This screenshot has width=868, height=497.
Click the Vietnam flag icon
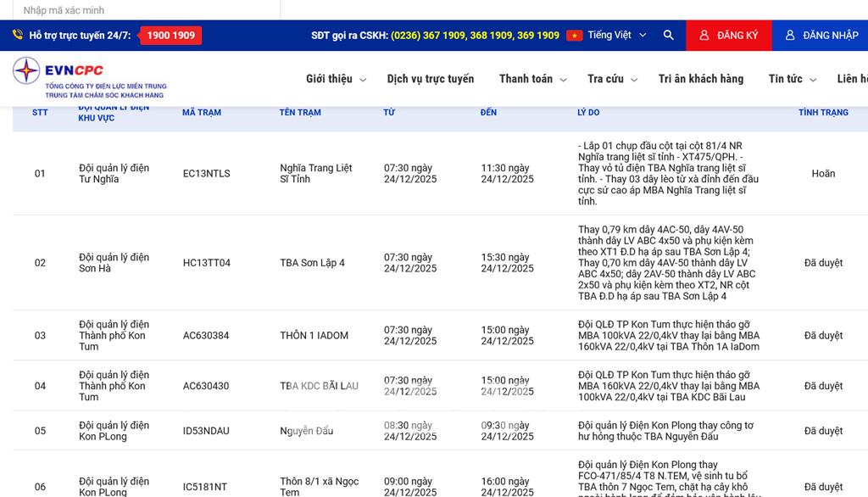coord(574,36)
